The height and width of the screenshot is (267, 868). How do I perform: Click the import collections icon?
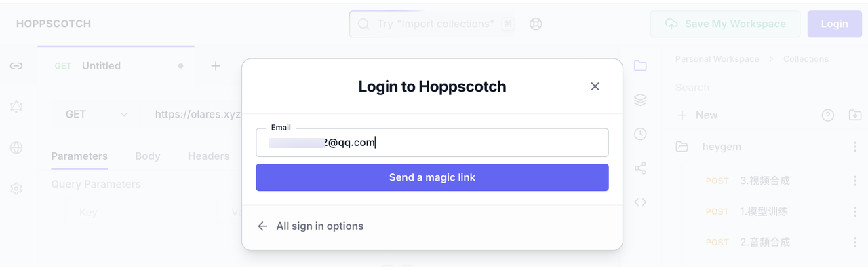click(854, 115)
